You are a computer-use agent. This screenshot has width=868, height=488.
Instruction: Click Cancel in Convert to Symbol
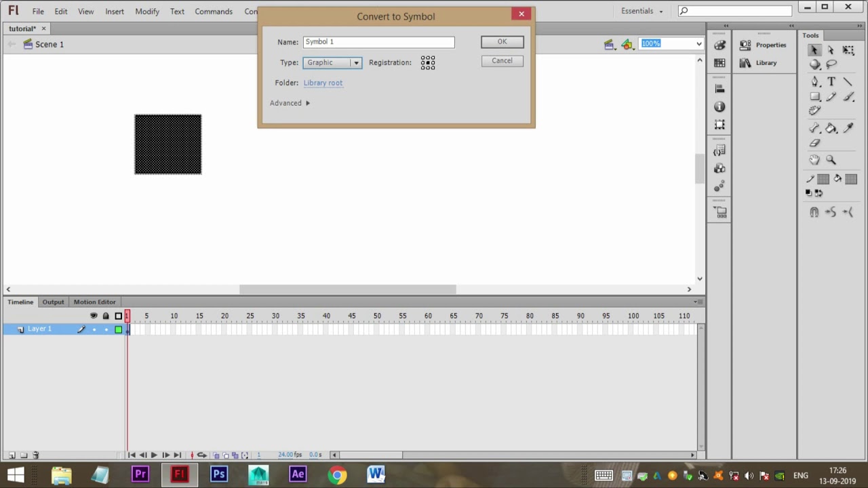(x=502, y=61)
